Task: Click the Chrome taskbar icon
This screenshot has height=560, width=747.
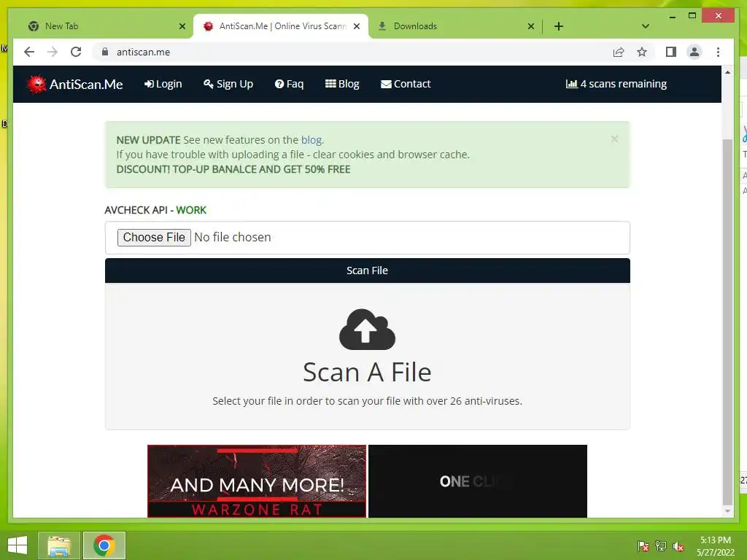Action: (x=104, y=545)
